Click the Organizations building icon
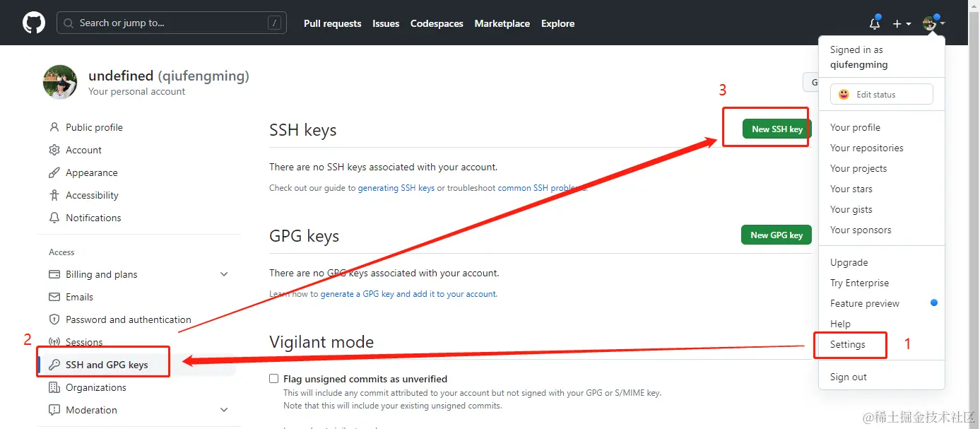Screen dimensions: 980x429 pyautogui.click(x=54, y=387)
